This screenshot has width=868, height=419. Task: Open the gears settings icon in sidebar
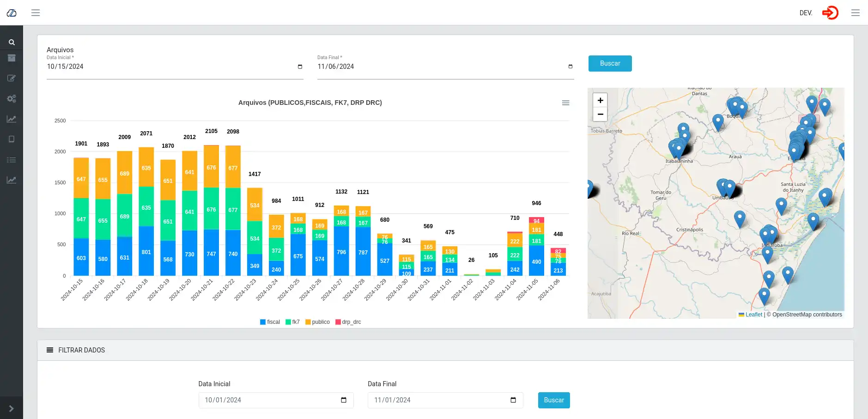point(12,98)
